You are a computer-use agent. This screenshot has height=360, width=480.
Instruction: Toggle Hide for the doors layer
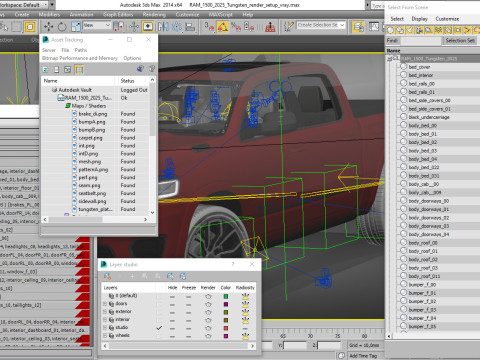tap(172, 304)
